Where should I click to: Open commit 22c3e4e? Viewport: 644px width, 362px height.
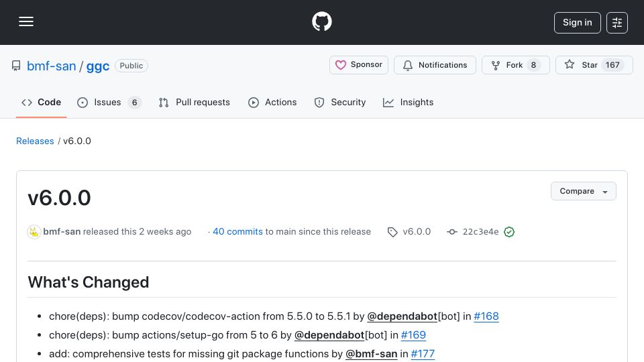[480, 231]
